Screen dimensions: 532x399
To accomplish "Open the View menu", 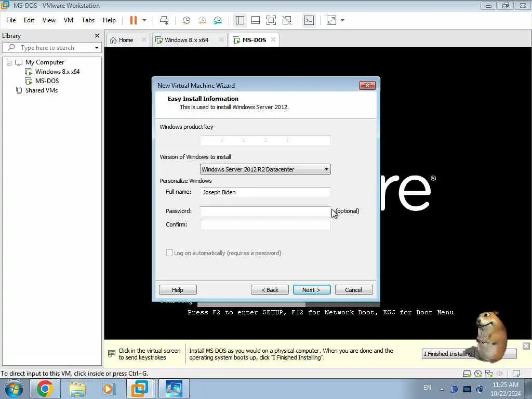I will pos(49,20).
